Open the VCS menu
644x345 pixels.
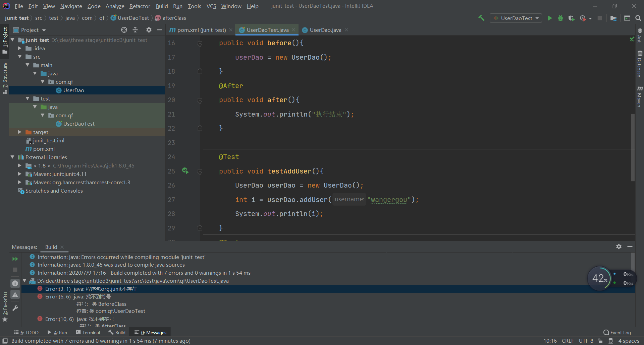pos(211,6)
